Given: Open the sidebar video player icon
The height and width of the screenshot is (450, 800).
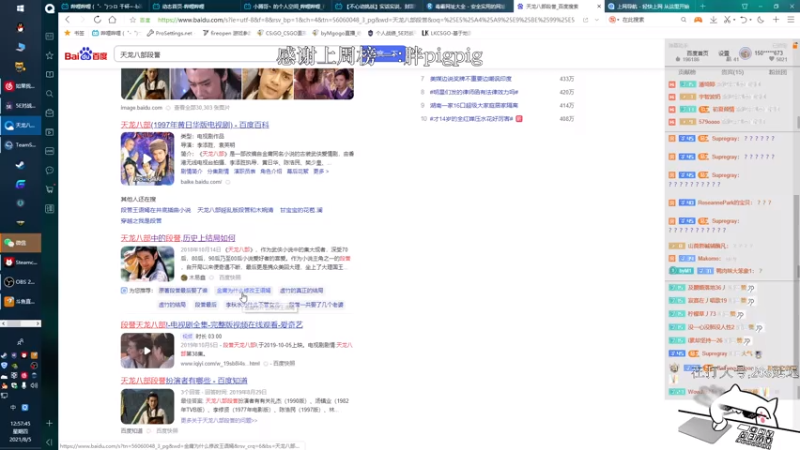Looking at the screenshot, I should [49, 132].
